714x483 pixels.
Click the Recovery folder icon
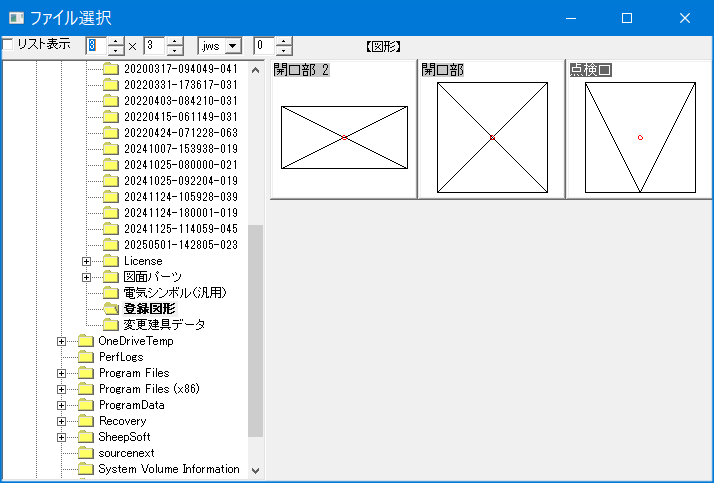click(x=86, y=421)
